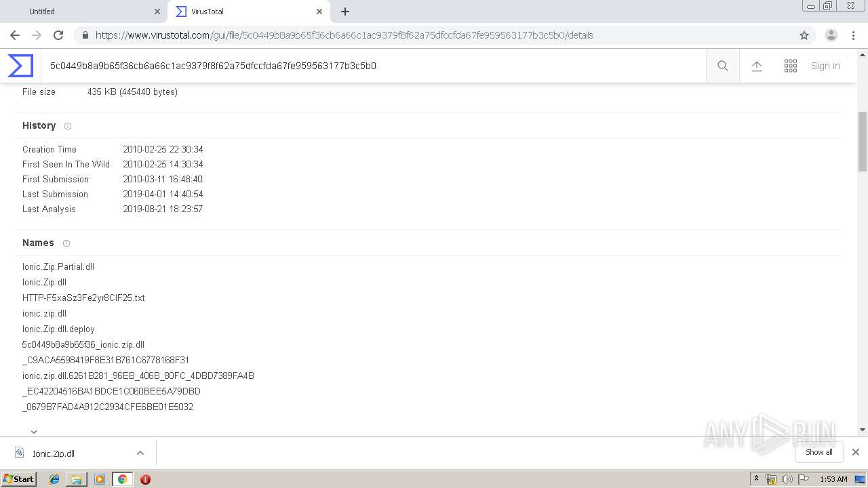Click the red security taskbar icon
This screenshot has width=868, height=488.
(x=145, y=479)
